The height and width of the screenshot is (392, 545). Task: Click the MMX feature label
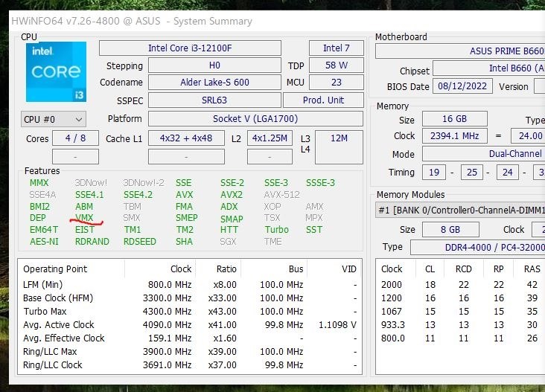point(39,183)
